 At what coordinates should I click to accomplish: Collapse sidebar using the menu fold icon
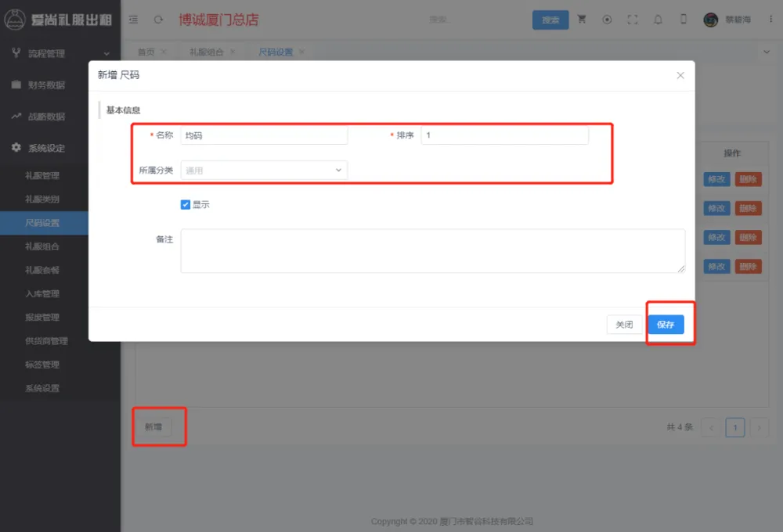tap(133, 20)
